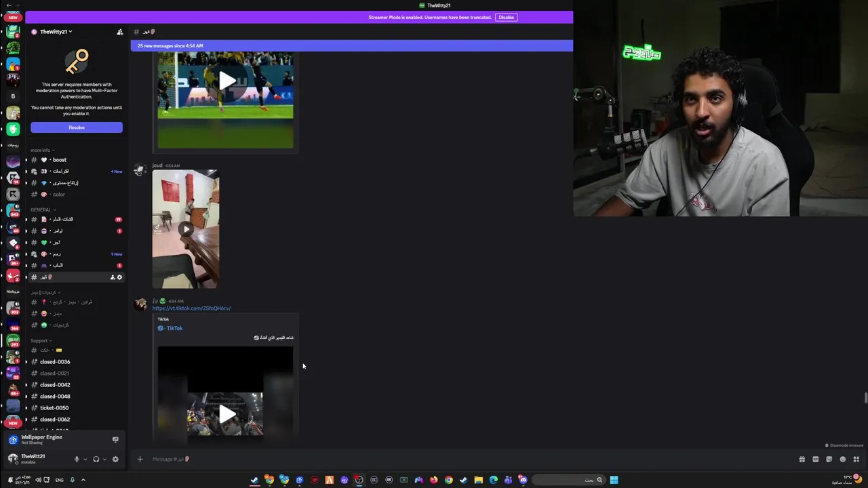
Task: Click joud's username in chat
Action: coord(157,165)
